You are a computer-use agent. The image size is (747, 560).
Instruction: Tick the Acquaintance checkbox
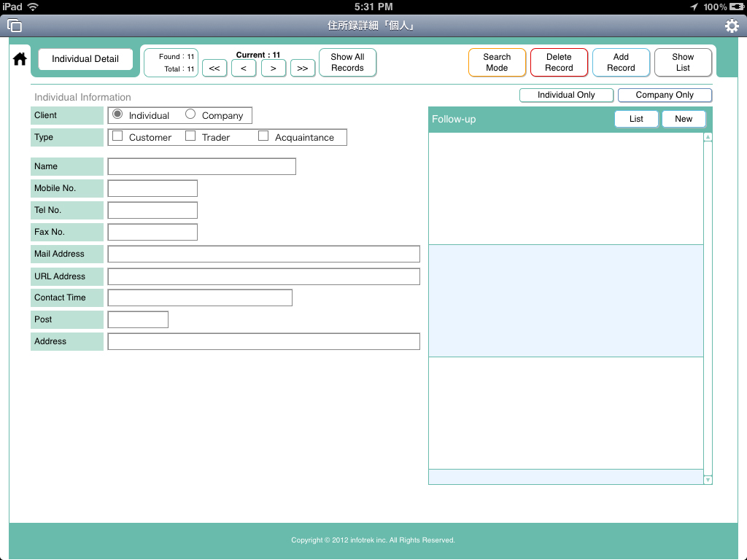tap(263, 136)
